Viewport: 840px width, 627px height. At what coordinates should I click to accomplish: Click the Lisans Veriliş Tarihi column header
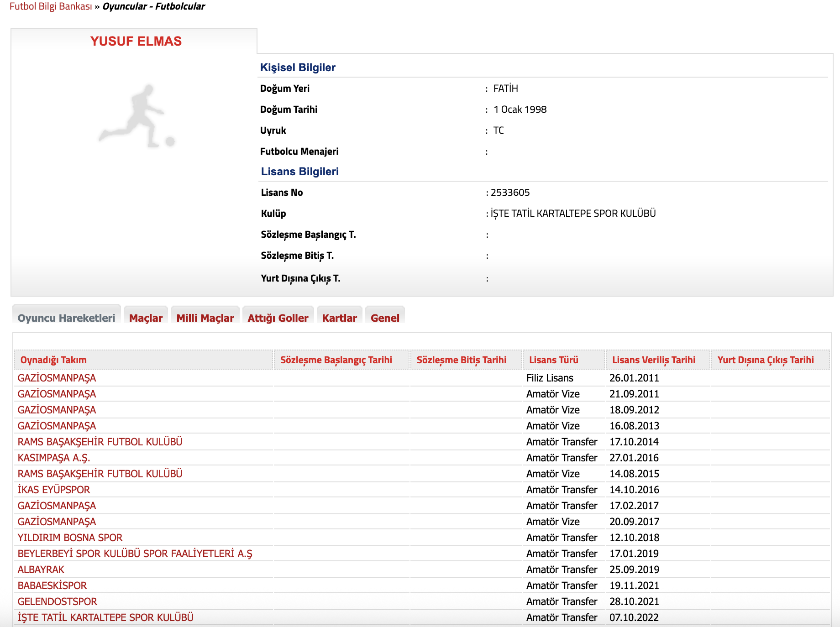coord(653,360)
